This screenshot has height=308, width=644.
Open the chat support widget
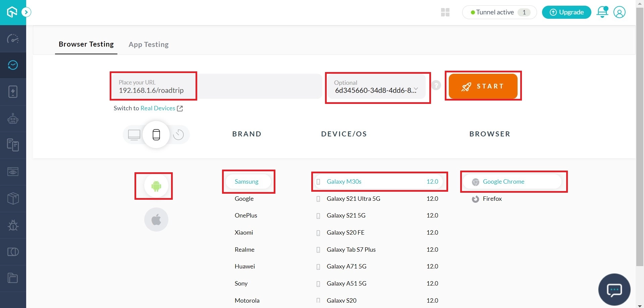pos(614,290)
